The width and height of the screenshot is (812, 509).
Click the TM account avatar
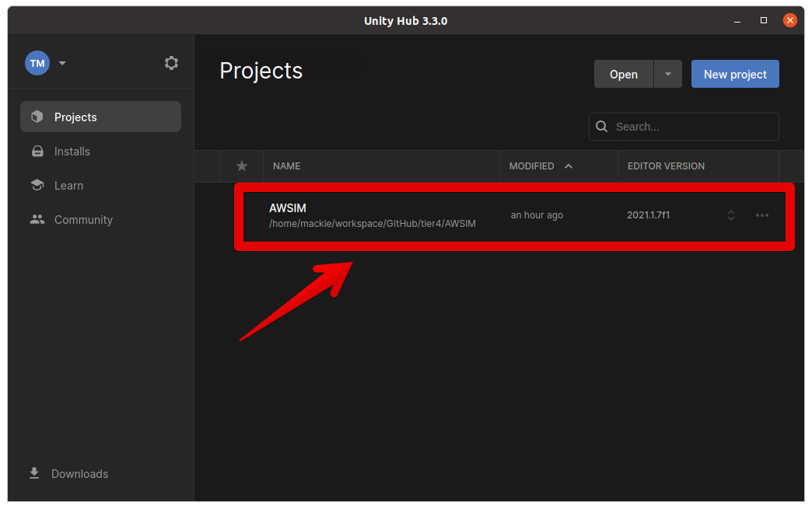coord(37,63)
